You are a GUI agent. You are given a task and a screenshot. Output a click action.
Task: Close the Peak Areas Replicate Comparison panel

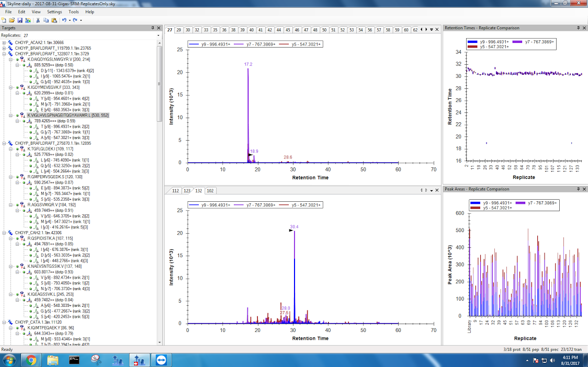[x=584, y=189]
